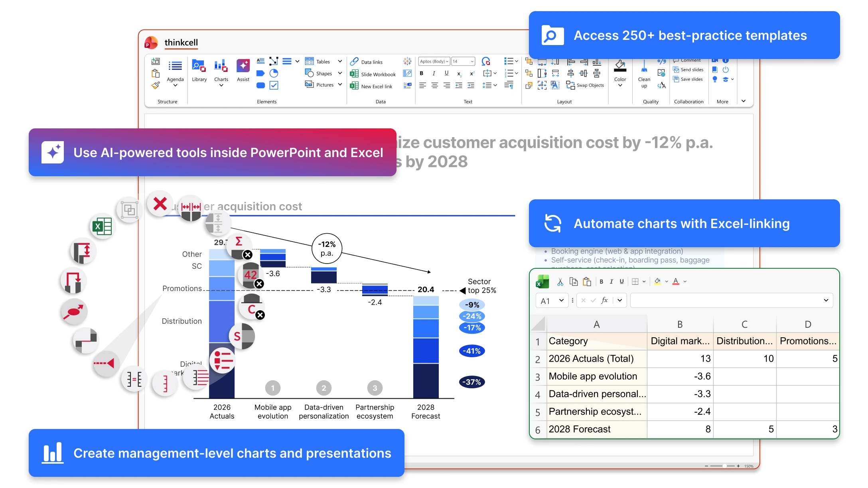Image resolution: width=868 pixels, height=488 pixels.
Task: Click the insert function fx icon
Action: coord(604,300)
